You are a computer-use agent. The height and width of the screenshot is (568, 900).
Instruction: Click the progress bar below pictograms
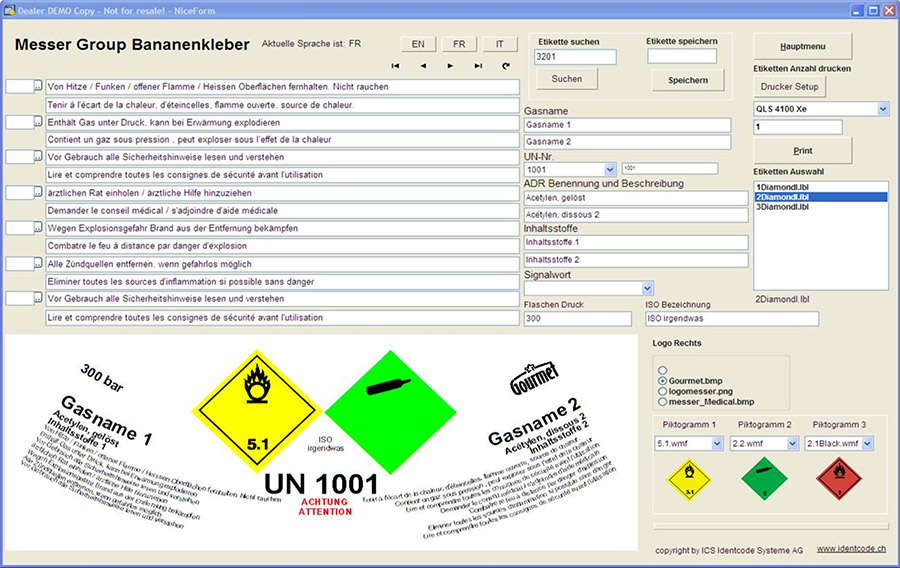click(x=770, y=526)
